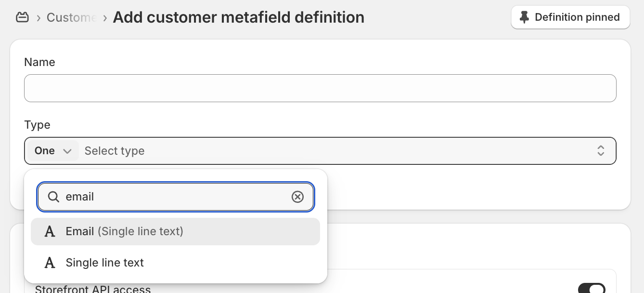Image resolution: width=644 pixels, height=293 pixels.
Task: Open the metafields home breadcrumb icon
Action: [23, 18]
